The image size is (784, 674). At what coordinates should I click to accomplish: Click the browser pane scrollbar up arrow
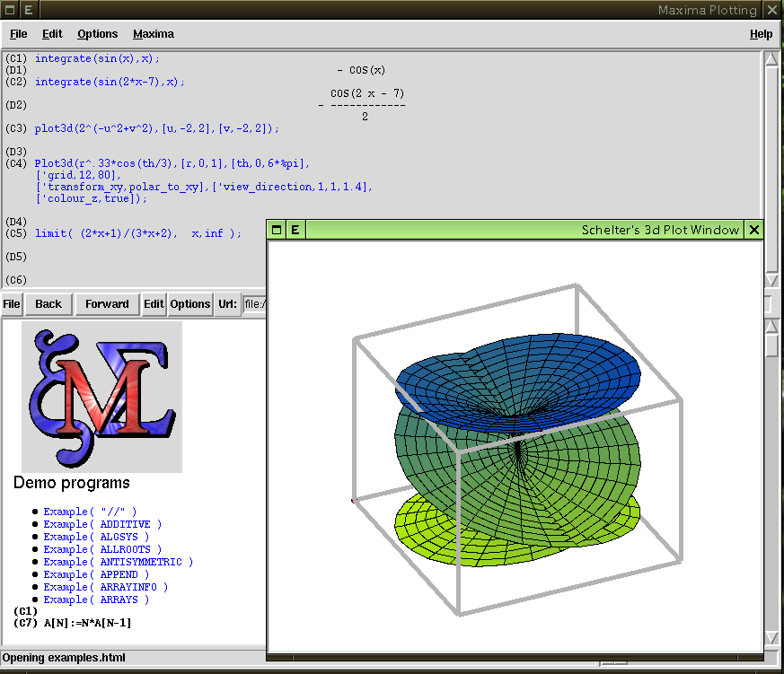click(x=771, y=327)
